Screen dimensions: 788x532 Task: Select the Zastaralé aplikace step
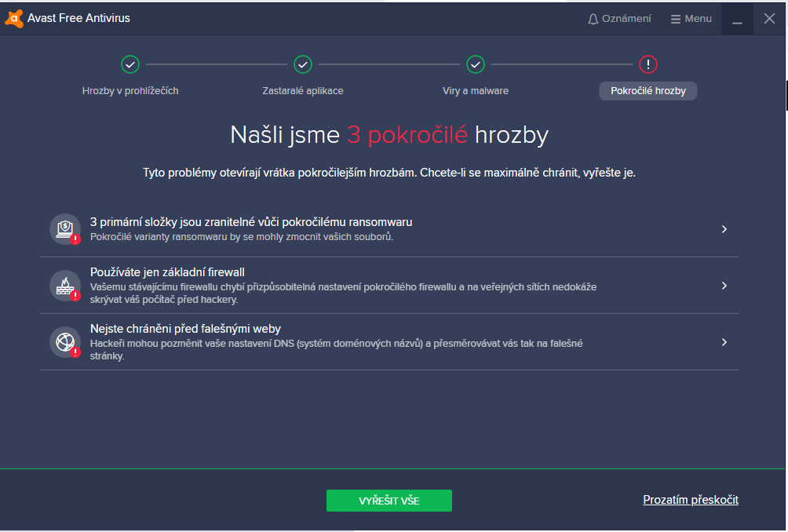(x=303, y=91)
